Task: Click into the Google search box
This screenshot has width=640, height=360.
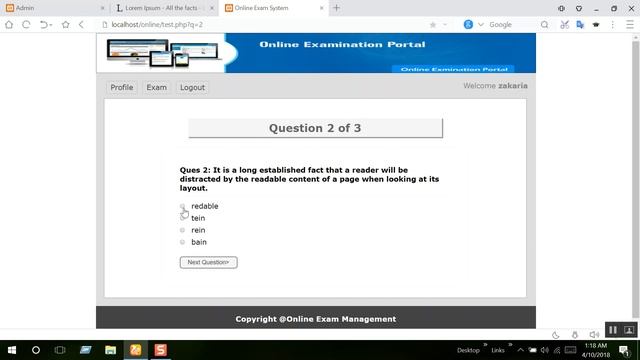Action: [512, 24]
